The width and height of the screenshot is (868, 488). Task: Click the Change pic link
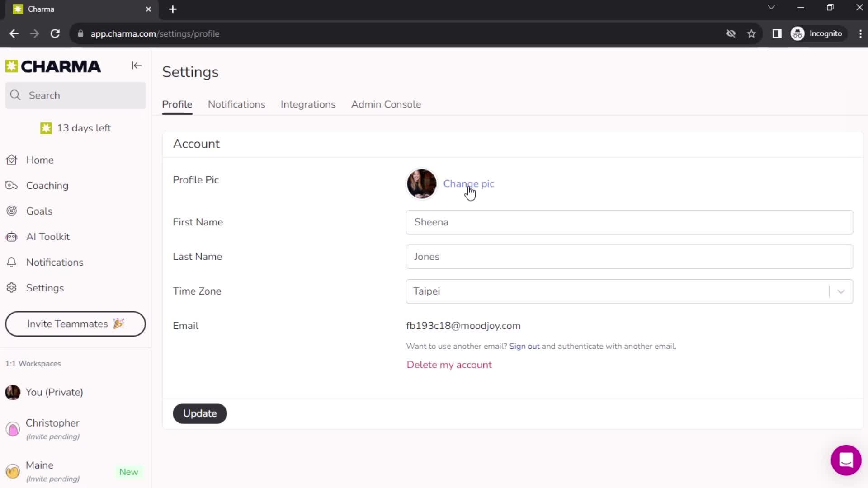pyautogui.click(x=469, y=183)
